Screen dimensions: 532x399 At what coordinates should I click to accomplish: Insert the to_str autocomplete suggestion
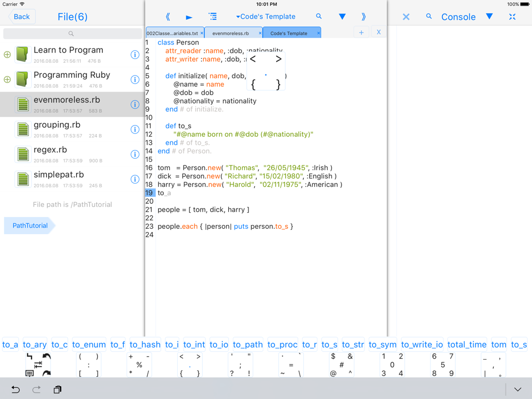[353, 345]
